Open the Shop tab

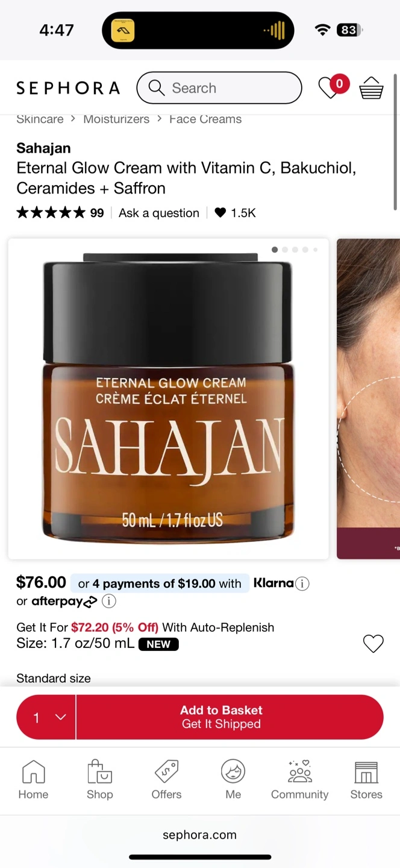tap(99, 779)
